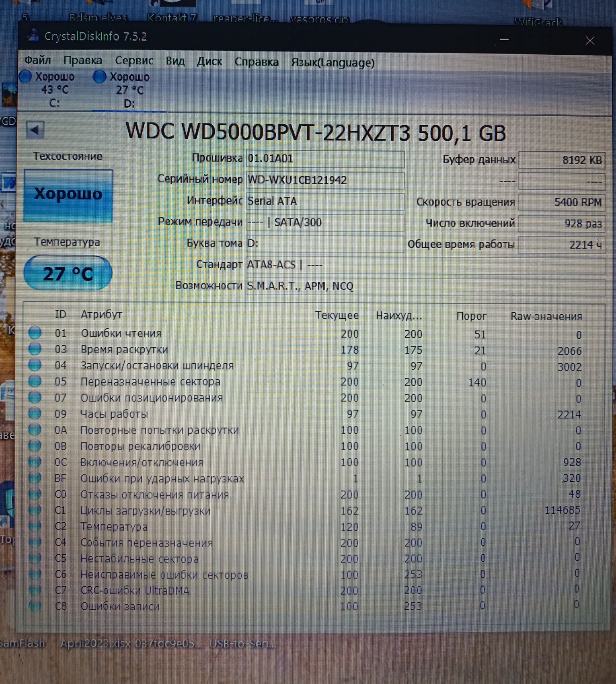Click the Интерфейс field showing Serial ATA

coord(325,201)
